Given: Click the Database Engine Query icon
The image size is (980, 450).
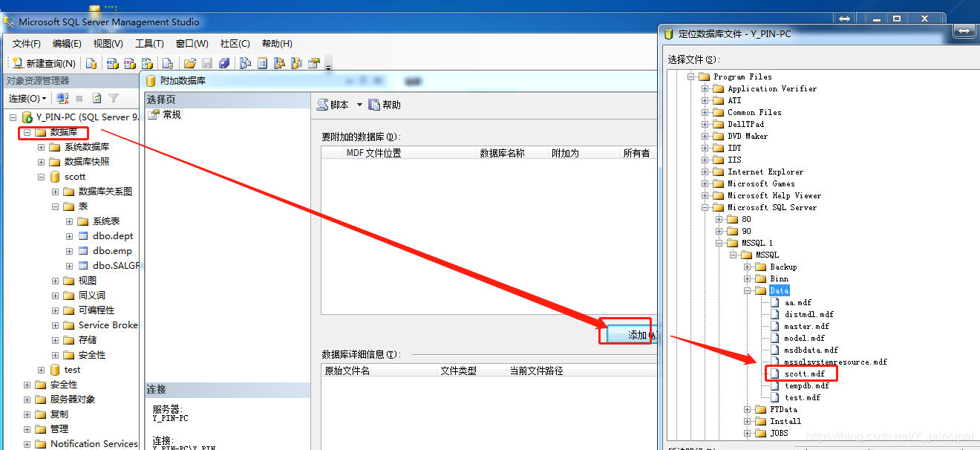Looking at the screenshot, I should tap(91, 64).
